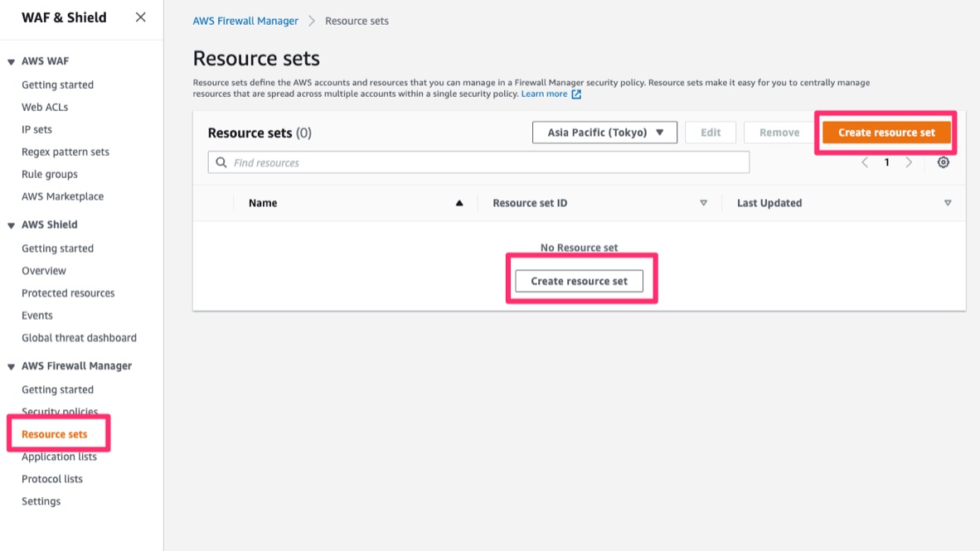Open Web ACLs in sidebar
Image resolution: width=980 pixels, height=551 pixels.
pyautogui.click(x=45, y=107)
